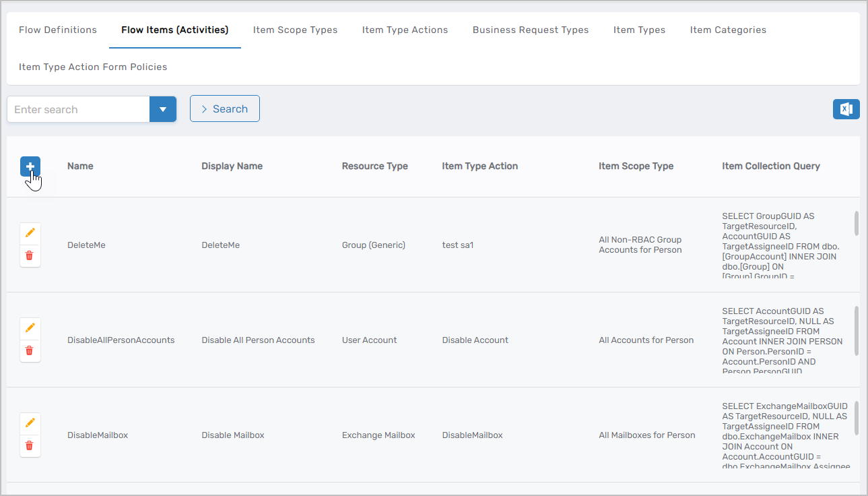Select the Business Request Types tab
The image size is (868, 496).
click(531, 30)
